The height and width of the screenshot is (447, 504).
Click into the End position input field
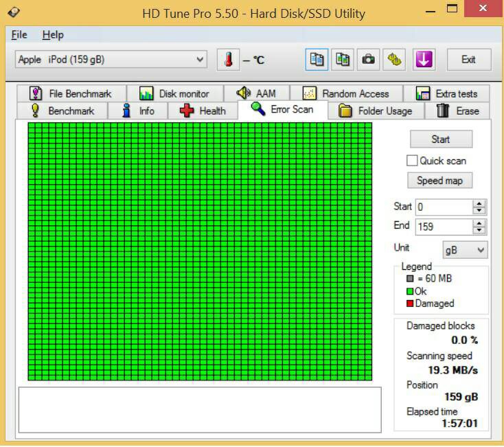tap(443, 226)
